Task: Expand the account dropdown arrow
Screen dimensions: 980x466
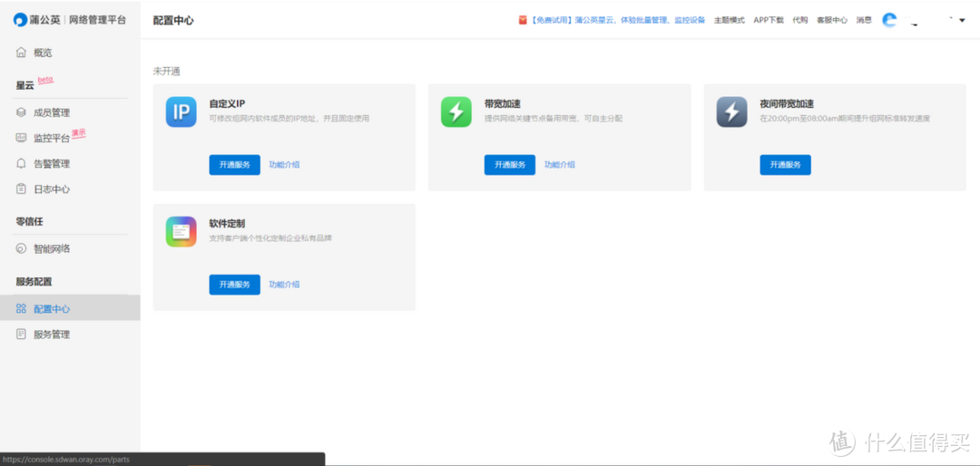Action: pos(963,20)
